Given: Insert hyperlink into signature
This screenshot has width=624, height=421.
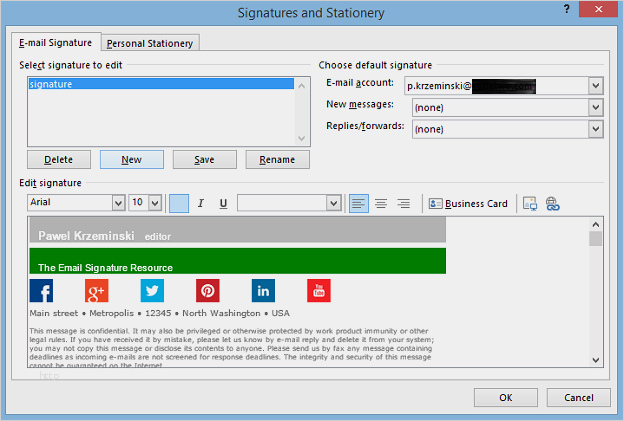Looking at the screenshot, I should coord(552,204).
